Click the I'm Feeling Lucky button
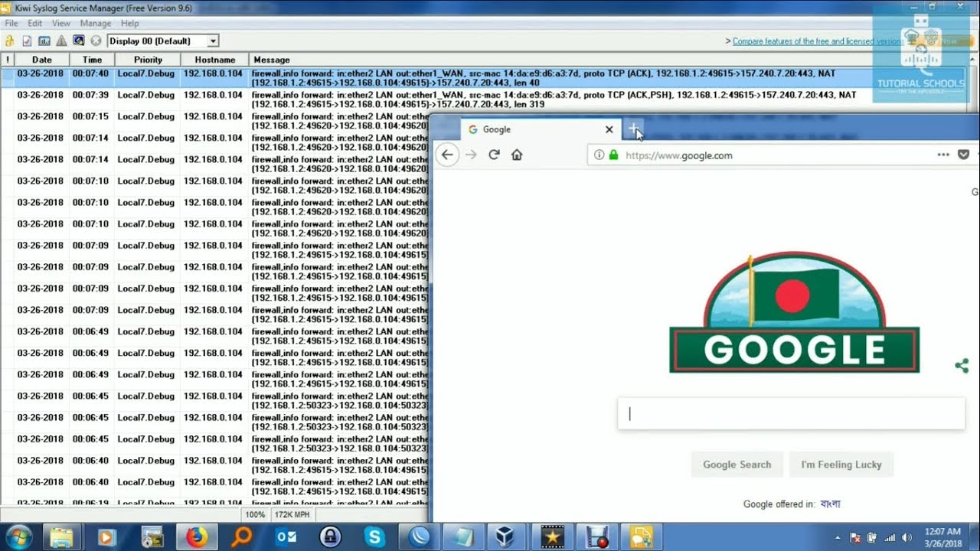 841,465
